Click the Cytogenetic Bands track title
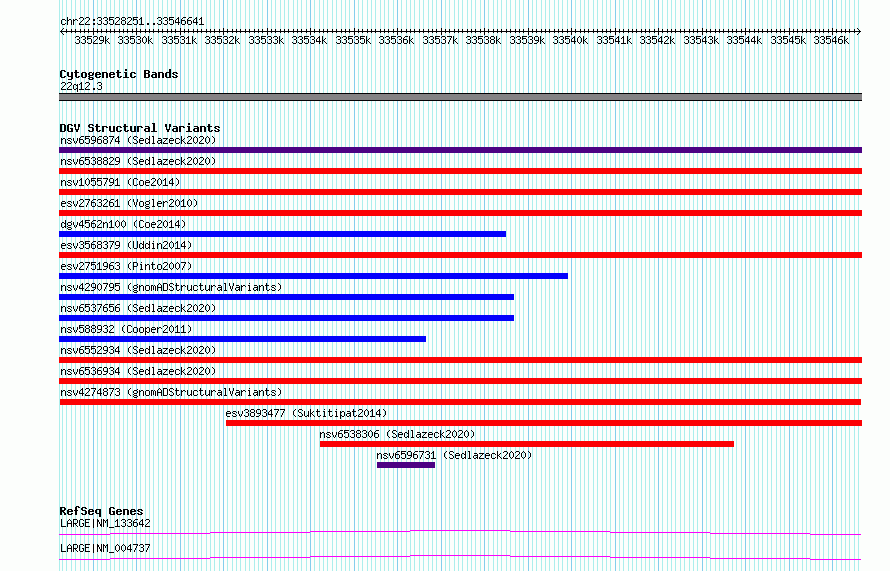 coord(119,74)
